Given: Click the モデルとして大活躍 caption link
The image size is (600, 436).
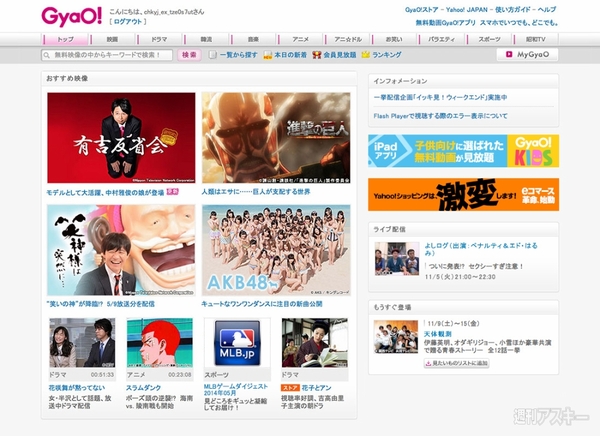Looking at the screenshot, I should click(105, 193).
